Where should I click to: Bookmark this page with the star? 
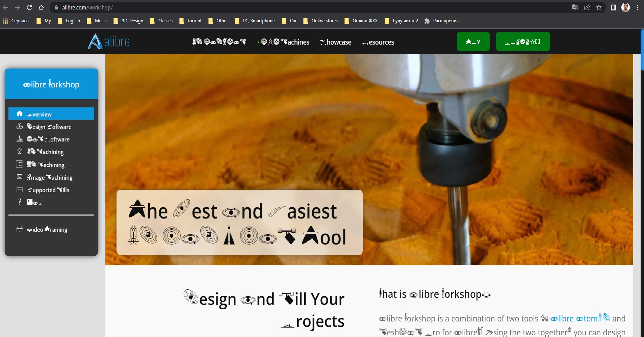[599, 7]
